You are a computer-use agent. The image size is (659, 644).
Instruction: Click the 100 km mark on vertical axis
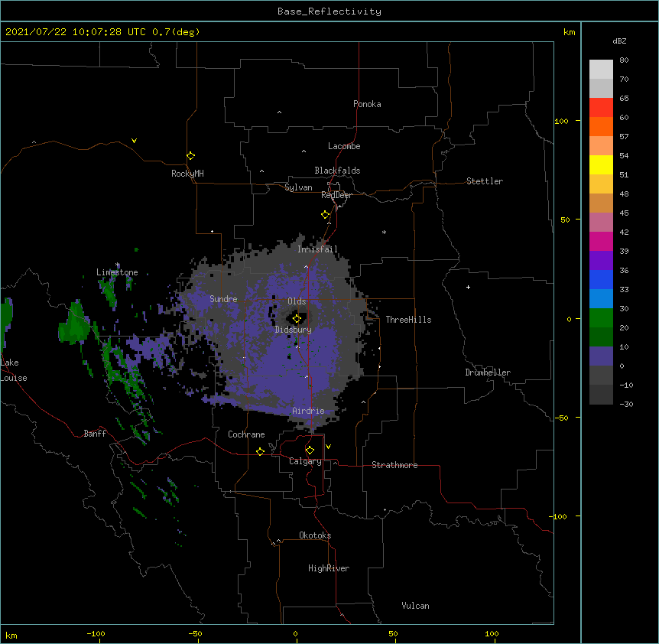[561, 122]
